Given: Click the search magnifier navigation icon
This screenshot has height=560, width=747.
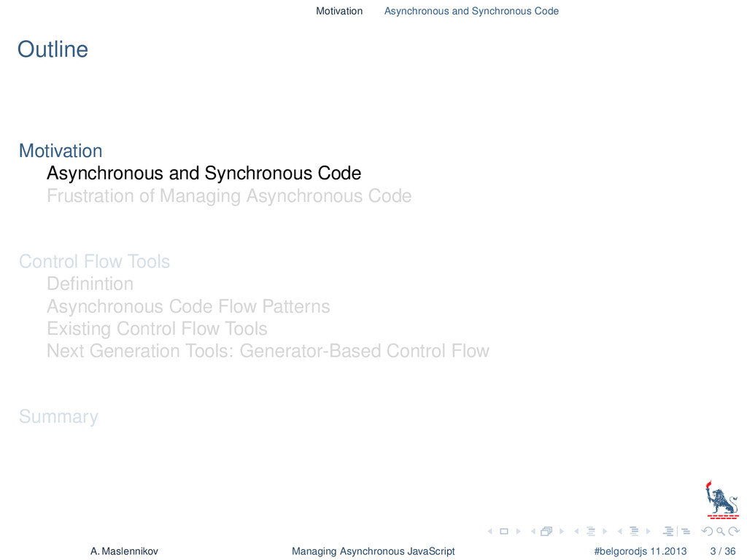Looking at the screenshot, I should tap(721, 532).
